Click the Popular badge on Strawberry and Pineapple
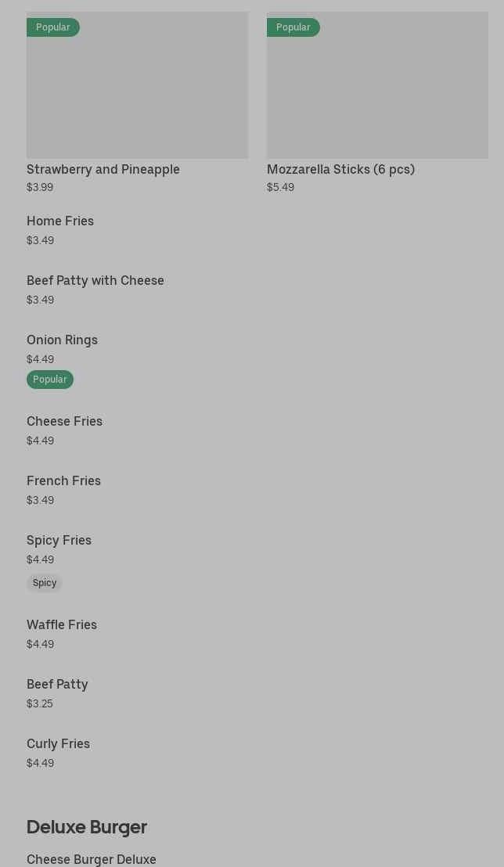 tap(53, 27)
